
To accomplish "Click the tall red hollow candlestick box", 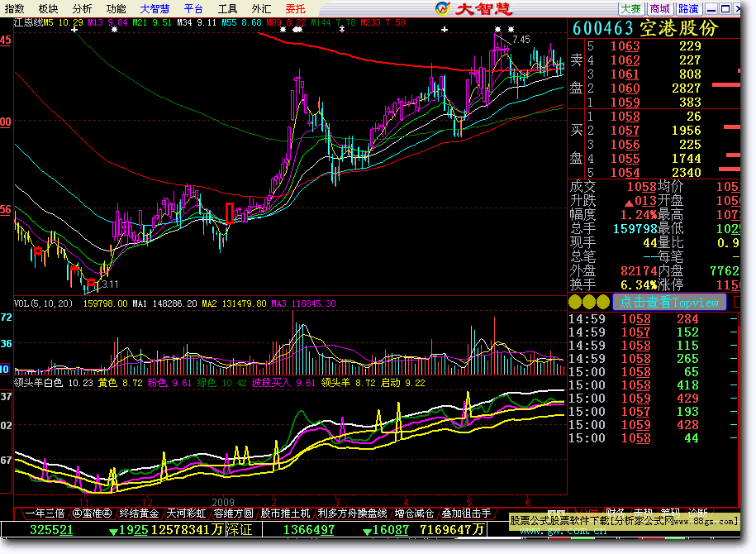I will (x=230, y=213).
